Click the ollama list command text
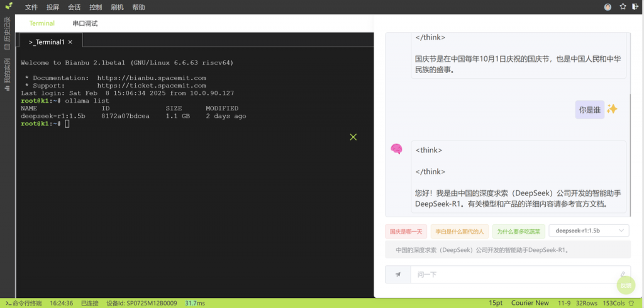The width and height of the screenshot is (644, 308). coord(87,101)
